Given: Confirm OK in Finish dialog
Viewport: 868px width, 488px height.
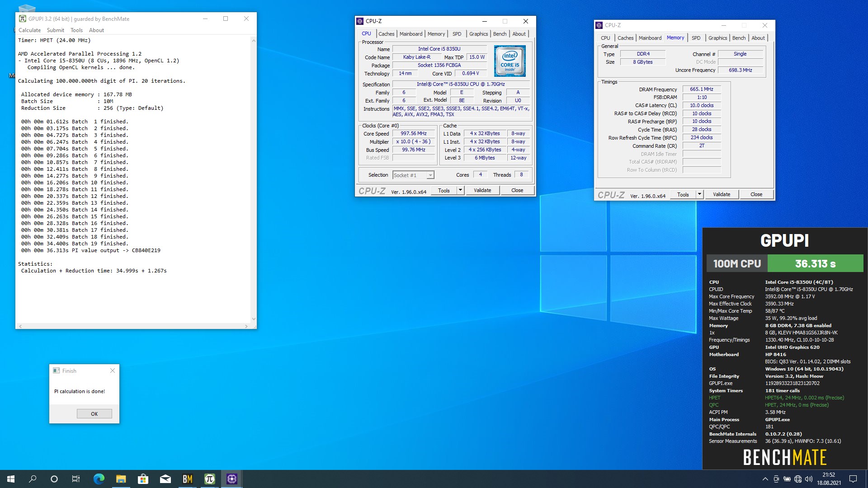Looking at the screenshot, I should click(x=94, y=414).
